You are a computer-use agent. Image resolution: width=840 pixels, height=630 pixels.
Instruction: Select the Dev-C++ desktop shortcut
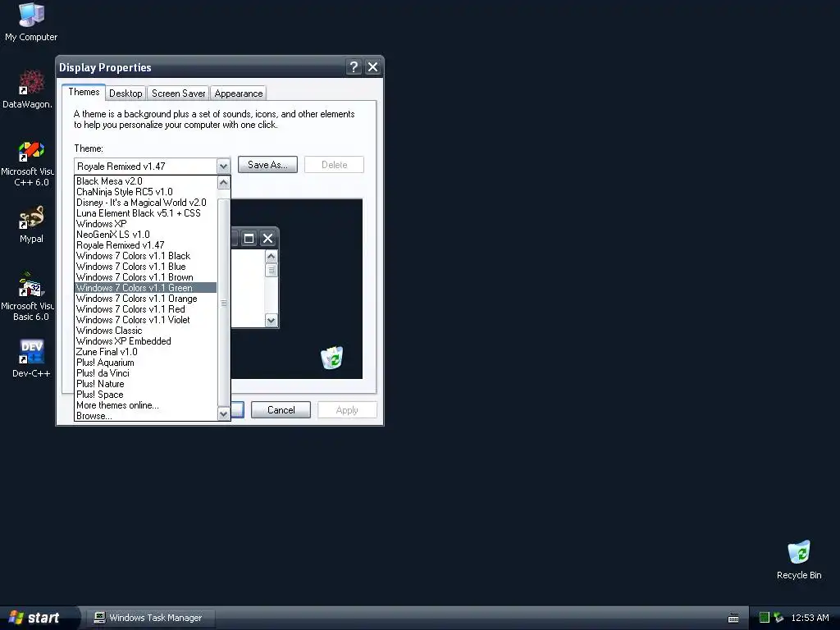tap(31, 358)
